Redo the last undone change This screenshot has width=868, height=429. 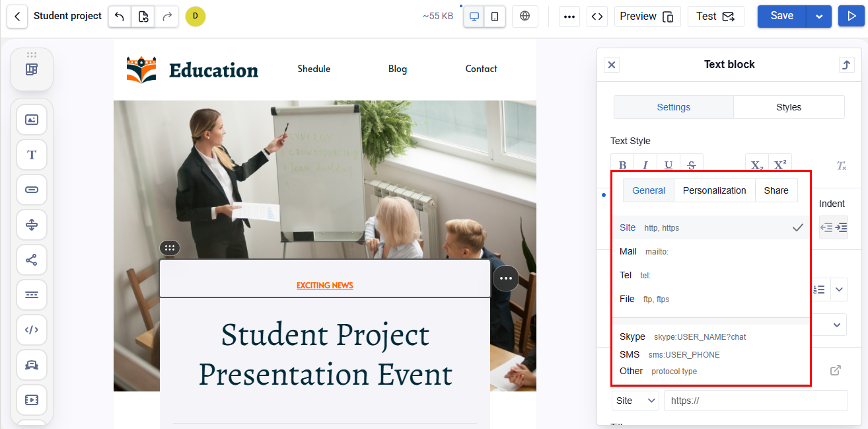point(166,17)
